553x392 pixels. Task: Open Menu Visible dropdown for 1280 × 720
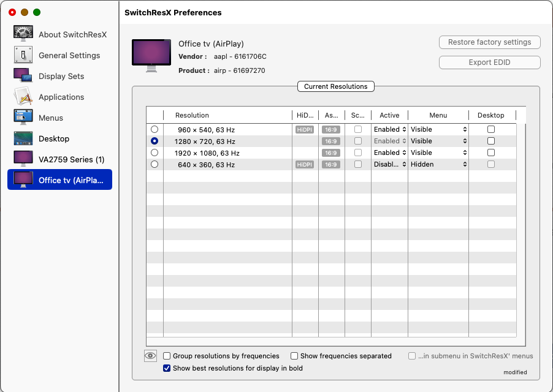click(439, 141)
